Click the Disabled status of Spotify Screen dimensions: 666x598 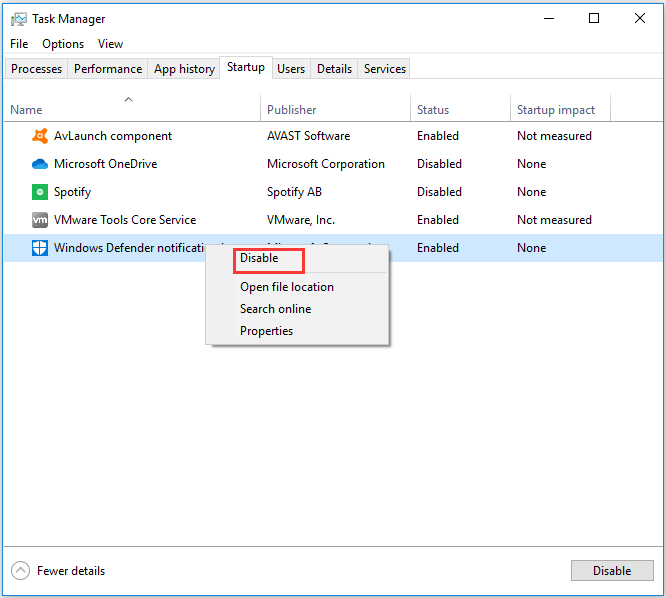click(439, 192)
